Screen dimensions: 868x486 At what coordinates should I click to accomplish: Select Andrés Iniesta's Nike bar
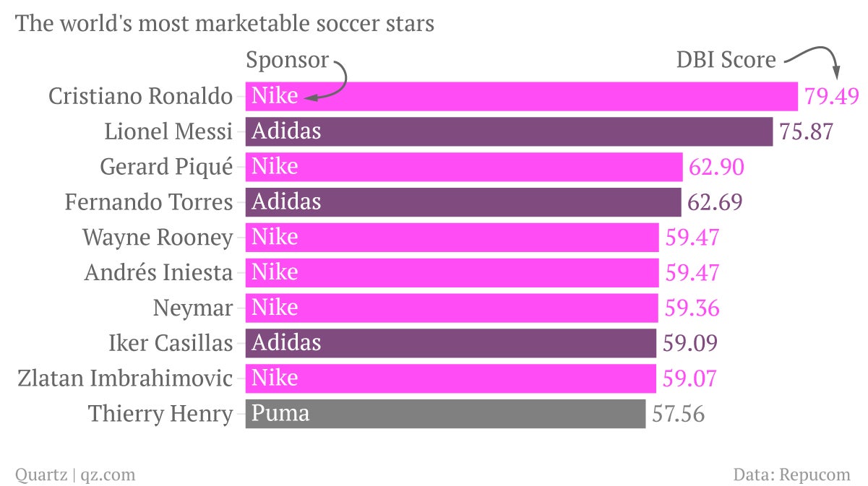click(x=452, y=273)
